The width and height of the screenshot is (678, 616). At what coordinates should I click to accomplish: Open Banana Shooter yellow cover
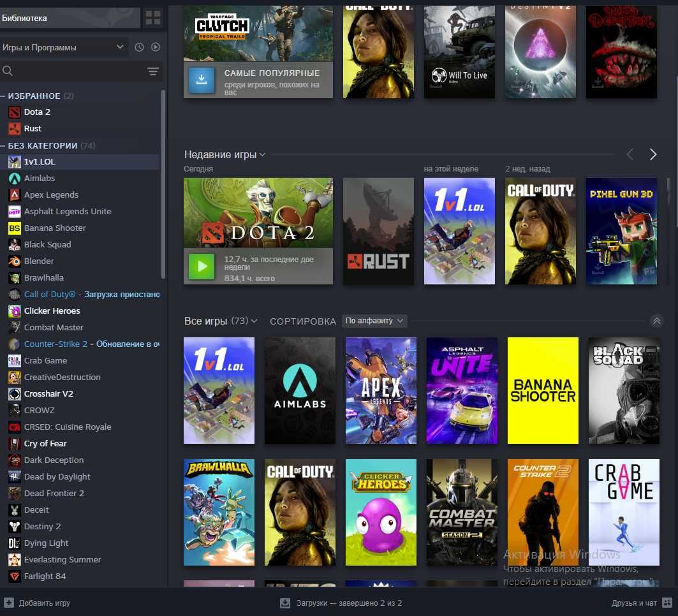coord(543,390)
